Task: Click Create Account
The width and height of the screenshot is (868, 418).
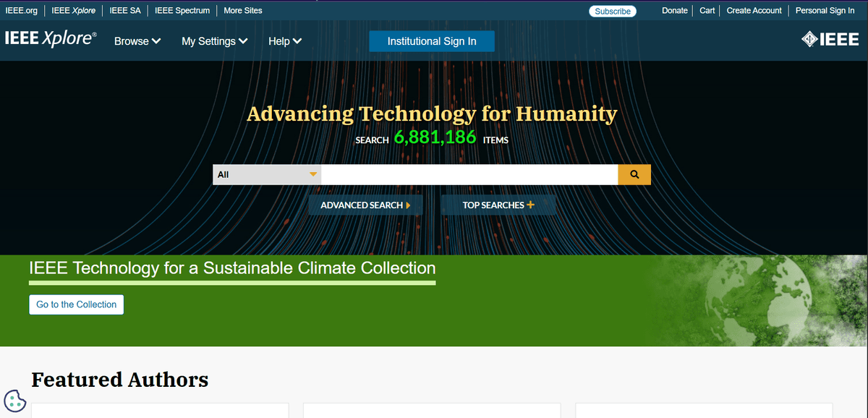Action: [754, 11]
